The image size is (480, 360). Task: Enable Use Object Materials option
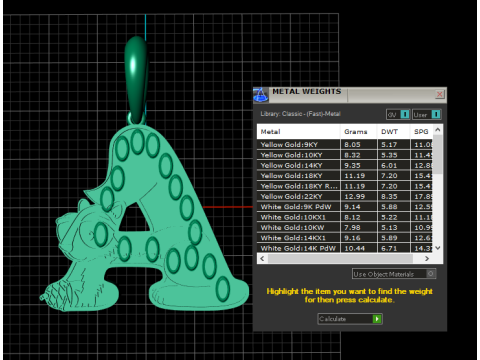click(x=394, y=274)
